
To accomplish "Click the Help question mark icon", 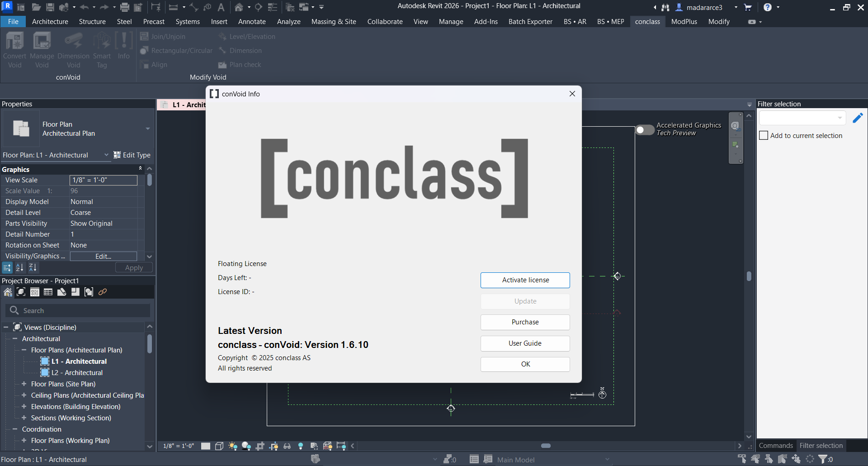I will (768, 7).
